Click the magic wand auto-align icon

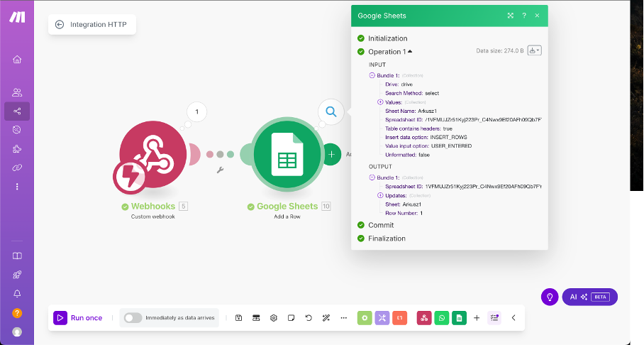click(326, 318)
